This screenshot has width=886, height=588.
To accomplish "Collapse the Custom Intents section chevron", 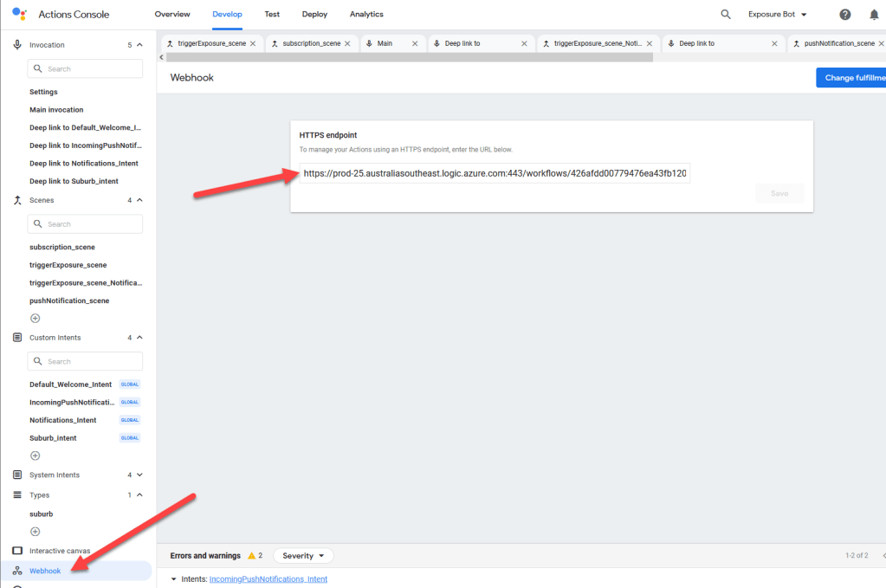I will click(x=139, y=337).
